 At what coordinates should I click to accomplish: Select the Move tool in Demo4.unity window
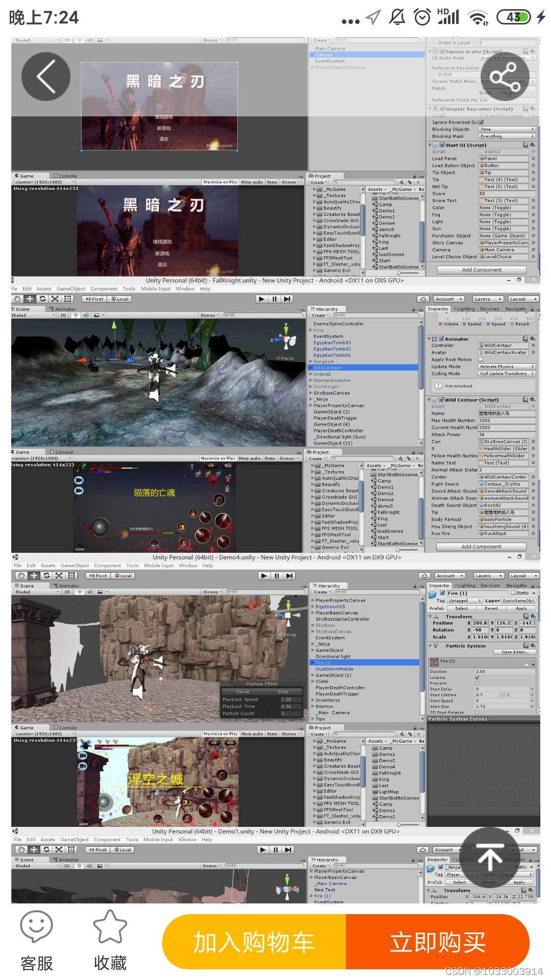tap(34, 576)
